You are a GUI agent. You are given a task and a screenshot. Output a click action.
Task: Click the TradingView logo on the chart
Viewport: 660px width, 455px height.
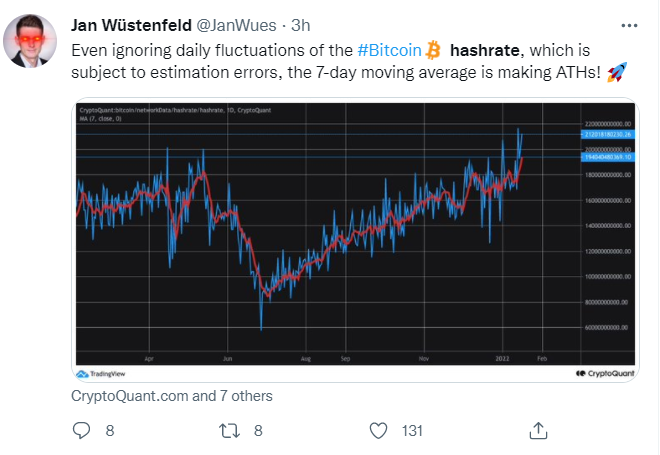coord(101,374)
